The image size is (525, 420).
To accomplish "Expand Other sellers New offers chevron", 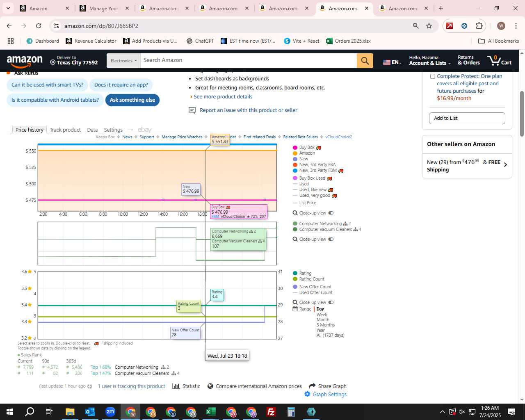I will click(x=505, y=164).
